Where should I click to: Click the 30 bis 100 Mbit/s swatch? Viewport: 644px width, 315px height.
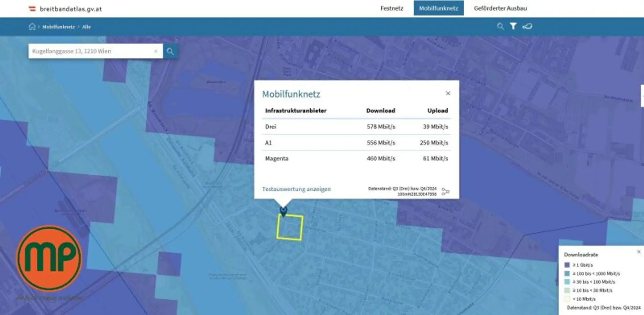click(x=567, y=282)
